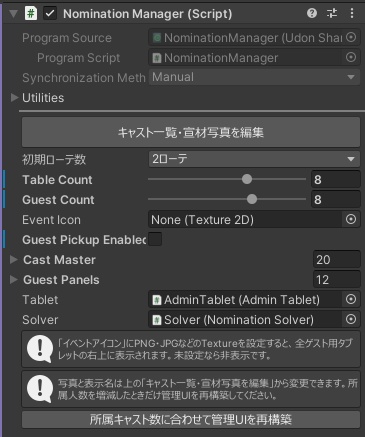365x437 pixels.
Task: Click the Table Count value field
Action: 336,179
